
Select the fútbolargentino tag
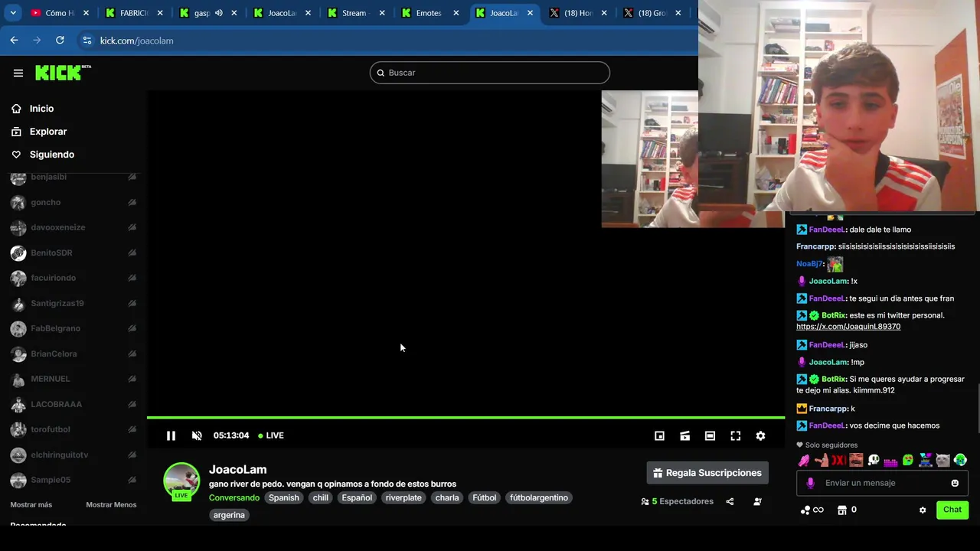(x=538, y=497)
